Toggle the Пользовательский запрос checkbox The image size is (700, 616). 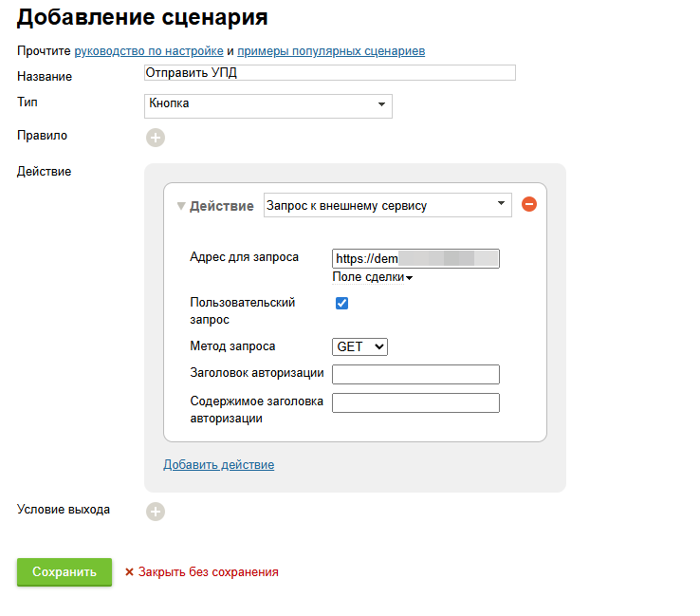tap(342, 304)
